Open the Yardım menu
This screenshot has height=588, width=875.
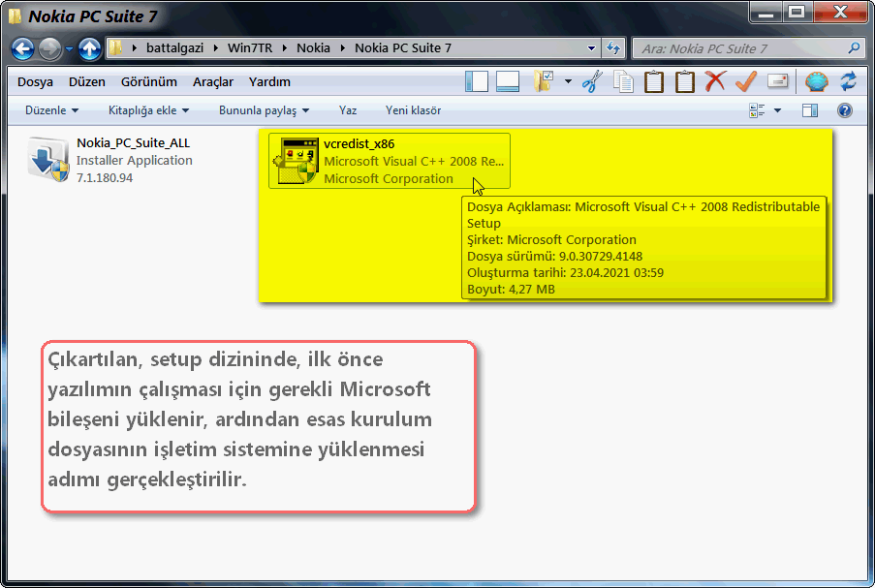coord(269,82)
